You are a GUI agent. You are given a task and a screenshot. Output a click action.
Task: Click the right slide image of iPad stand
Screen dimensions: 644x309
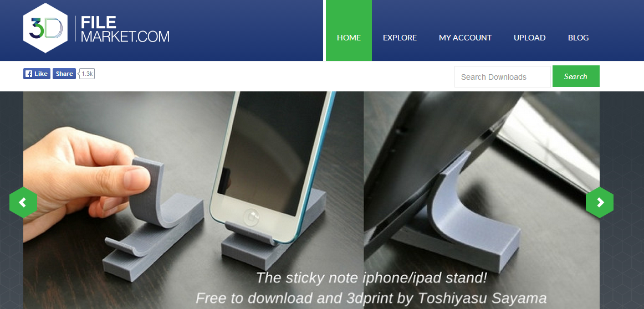482,200
